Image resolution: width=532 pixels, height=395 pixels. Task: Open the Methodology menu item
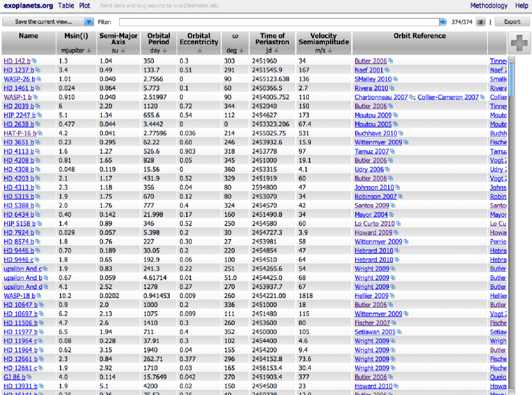click(488, 6)
